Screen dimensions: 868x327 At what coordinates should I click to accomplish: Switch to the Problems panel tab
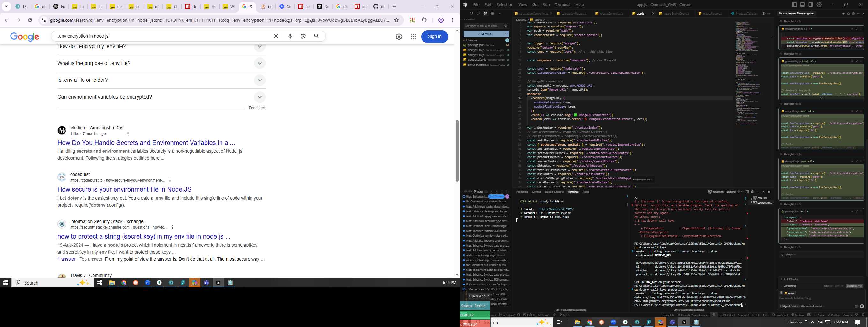(x=522, y=192)
